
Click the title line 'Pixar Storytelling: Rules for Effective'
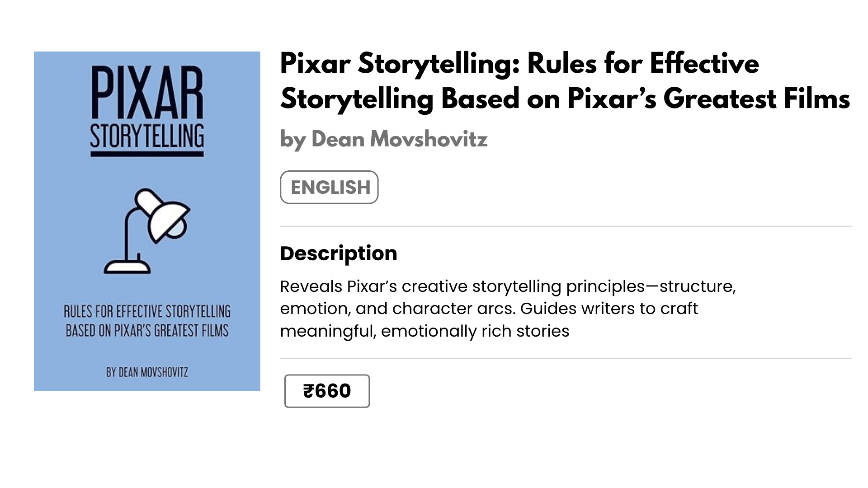pos(519,63)
